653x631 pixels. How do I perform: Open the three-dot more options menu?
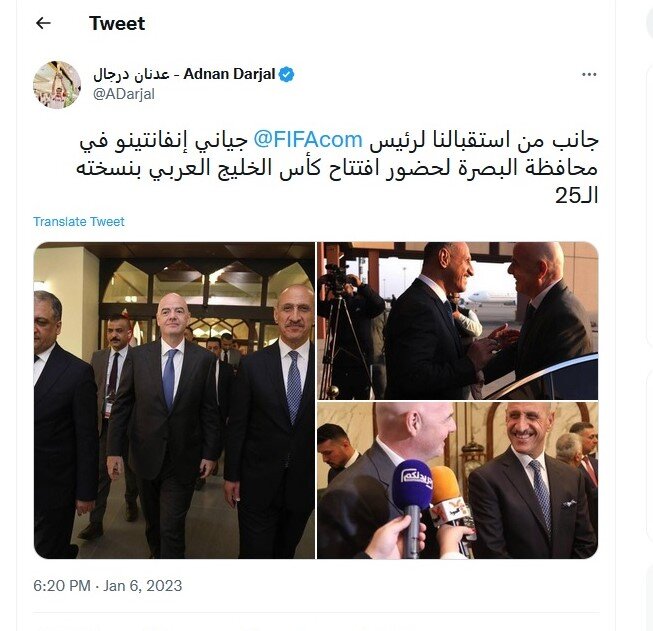point(589,75)
